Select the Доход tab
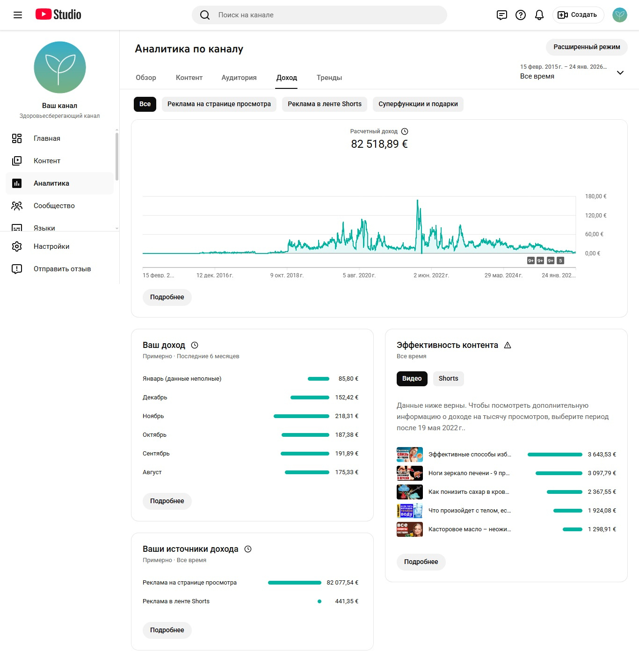This screenshot has height=672, width=639. click(287, 78)
